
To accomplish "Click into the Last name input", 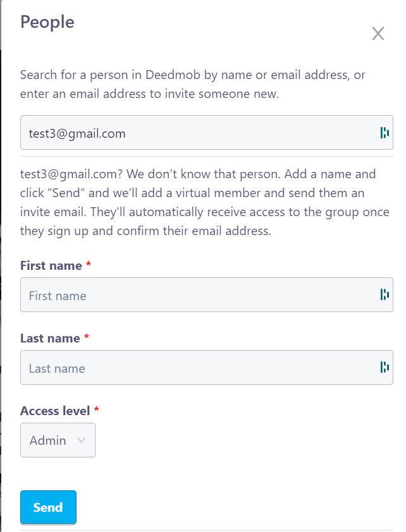I will click(196, 368).
